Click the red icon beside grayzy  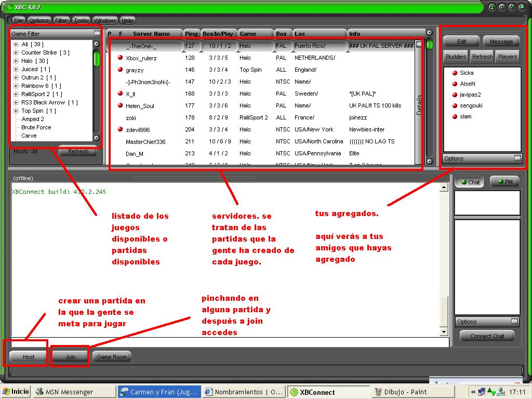coord(120,70)
